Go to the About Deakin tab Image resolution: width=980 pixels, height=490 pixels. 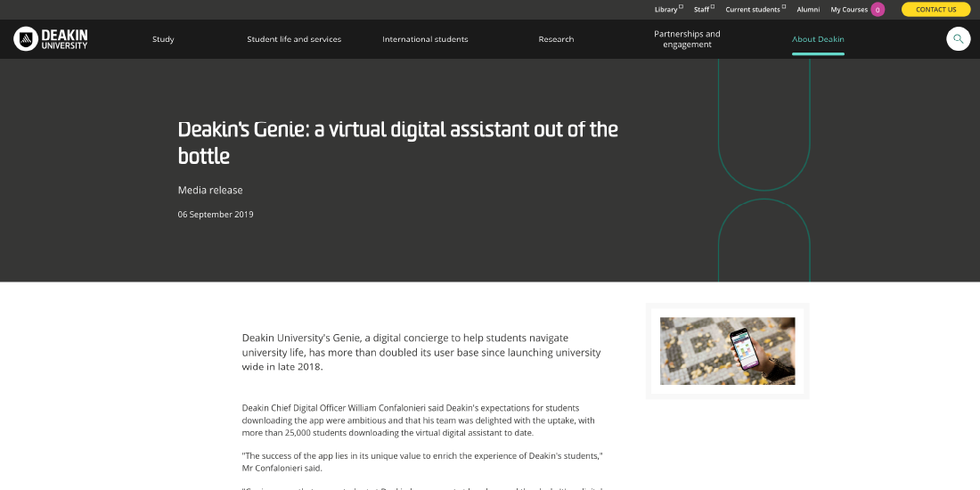click(818, 39)
